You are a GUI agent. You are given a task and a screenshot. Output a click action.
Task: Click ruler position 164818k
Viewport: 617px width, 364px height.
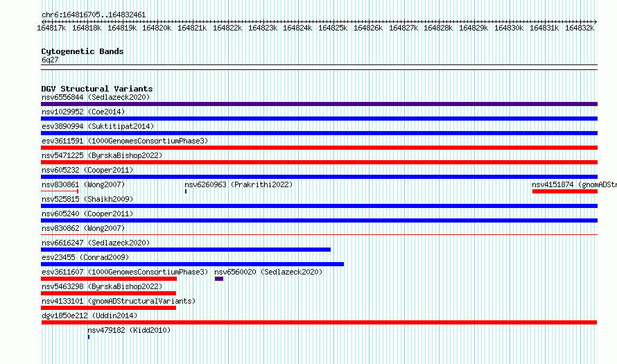(x=87, y=28)
